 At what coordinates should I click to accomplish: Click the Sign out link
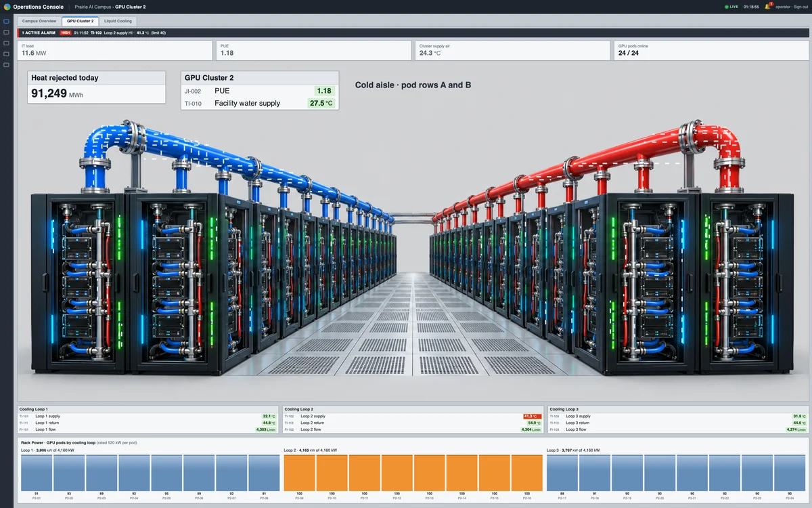pyautogui.click(x=799, y=6)
